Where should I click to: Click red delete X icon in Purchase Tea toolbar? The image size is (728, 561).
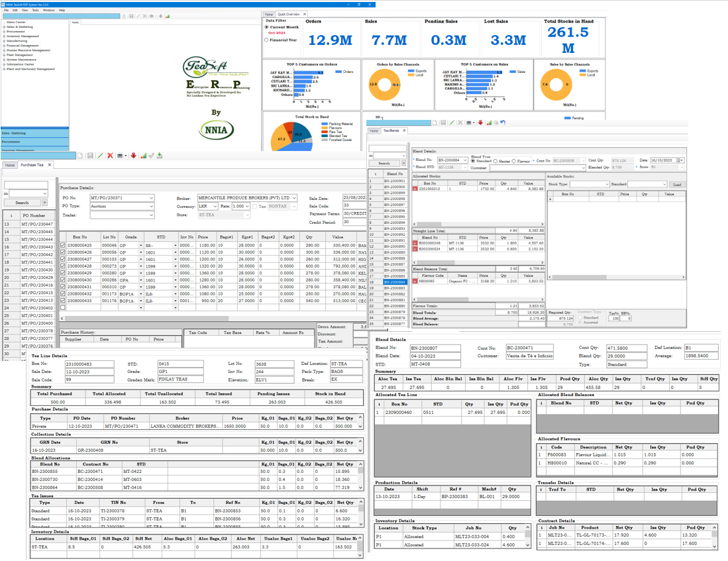[110, 156]
